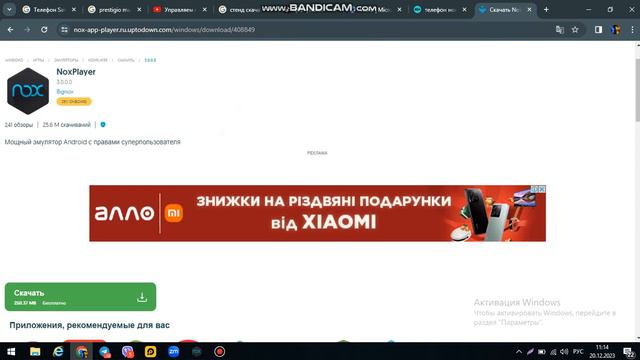Image resolution: width=640 pixels, height=360 pixels.
Task: Click the page vertical scrollbar thumb
Action: 638,90
